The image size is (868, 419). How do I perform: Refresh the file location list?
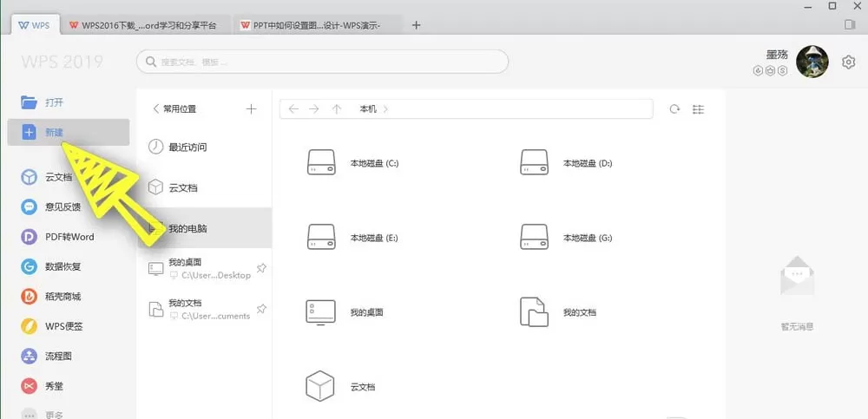(674, 109)
